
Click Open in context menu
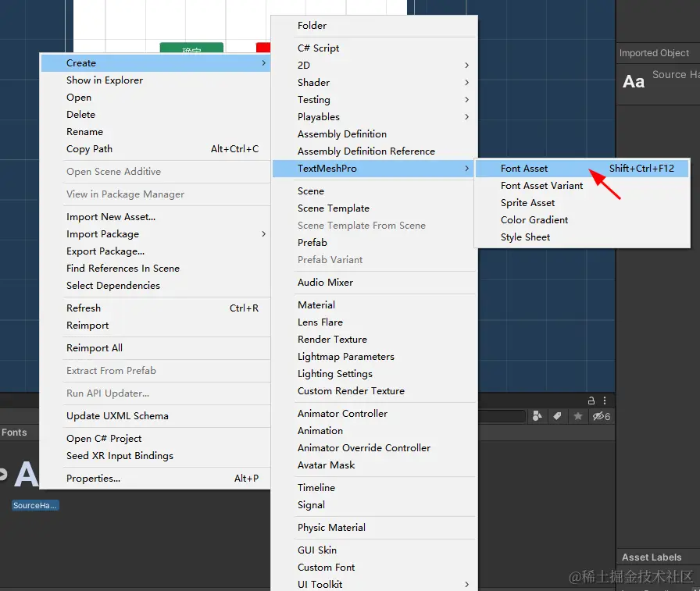155,98
